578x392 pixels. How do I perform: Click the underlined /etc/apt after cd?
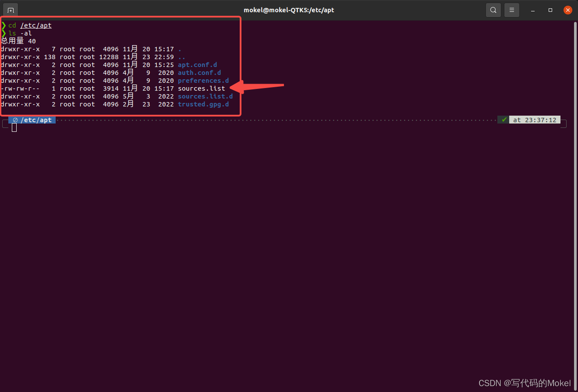click(x=36, y=25)
